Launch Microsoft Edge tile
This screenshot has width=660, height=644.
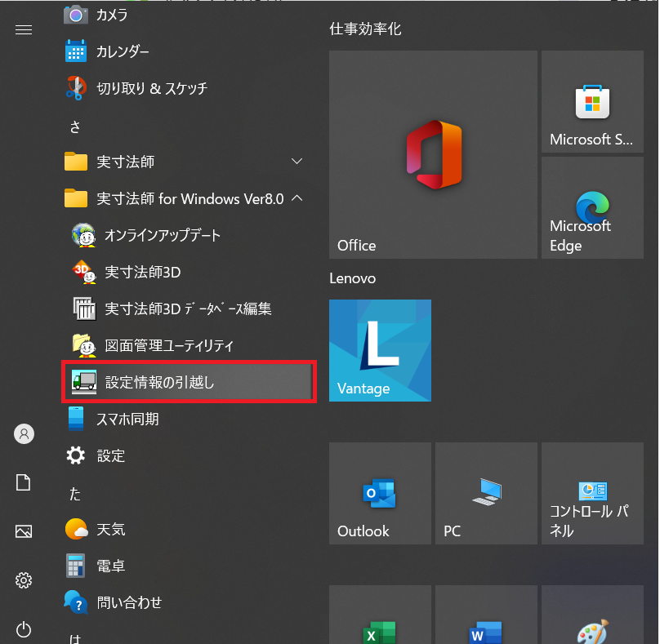point(592,208)
